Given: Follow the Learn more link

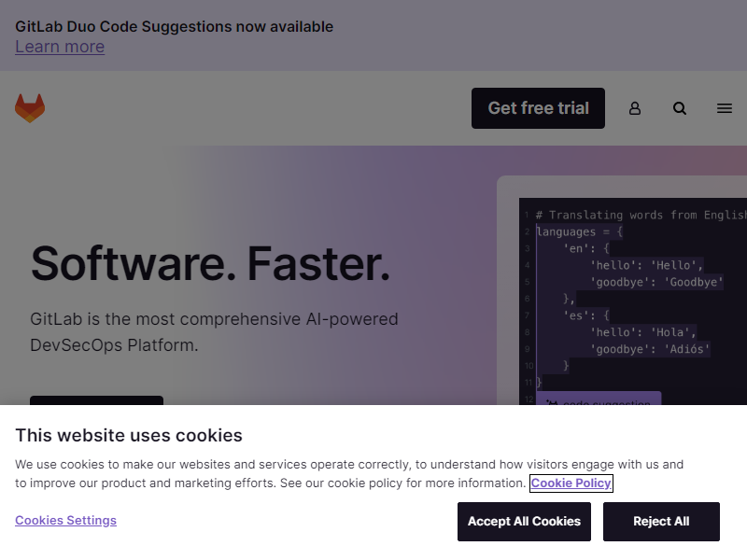Looking at the screenshot, I should click(60, 47).
